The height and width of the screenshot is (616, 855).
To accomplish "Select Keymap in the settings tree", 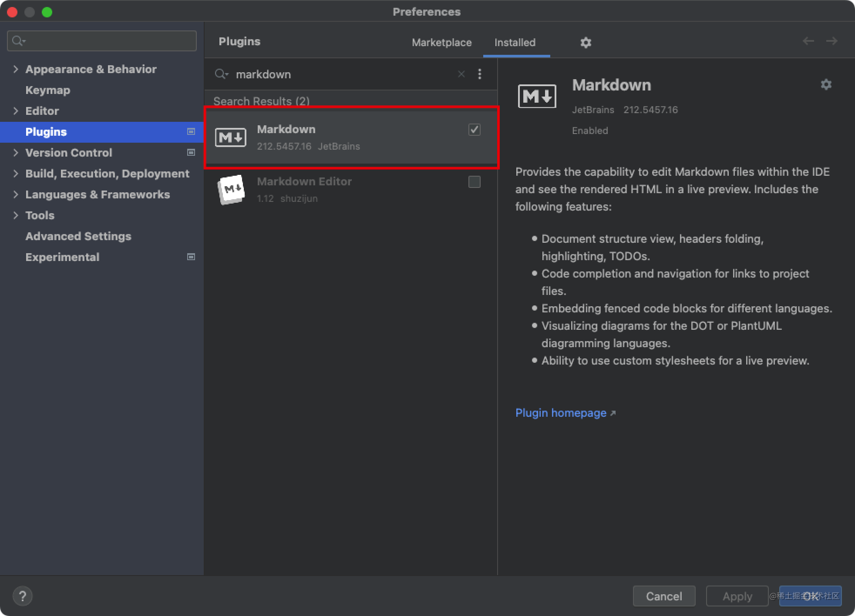I will [x=48, y=90].
